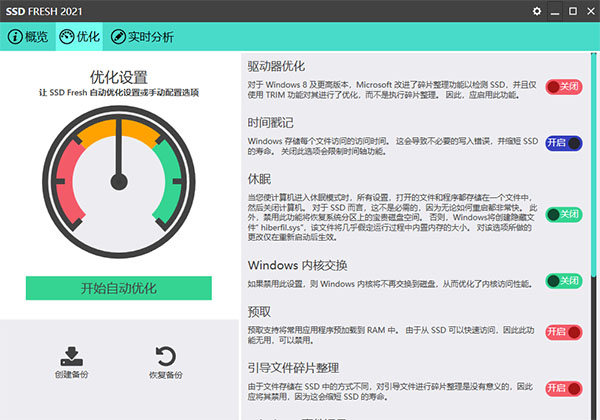Toggle the 驱动器优化 switch
This screenshot has height=420, width=600.
point(563,87)
